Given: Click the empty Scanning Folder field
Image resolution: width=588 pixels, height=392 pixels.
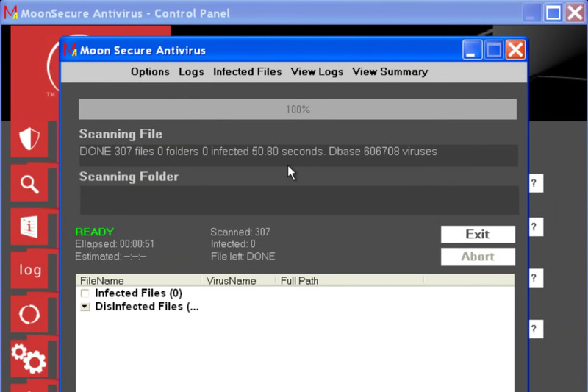Looking at the screenshot, I should coord(299,200).
